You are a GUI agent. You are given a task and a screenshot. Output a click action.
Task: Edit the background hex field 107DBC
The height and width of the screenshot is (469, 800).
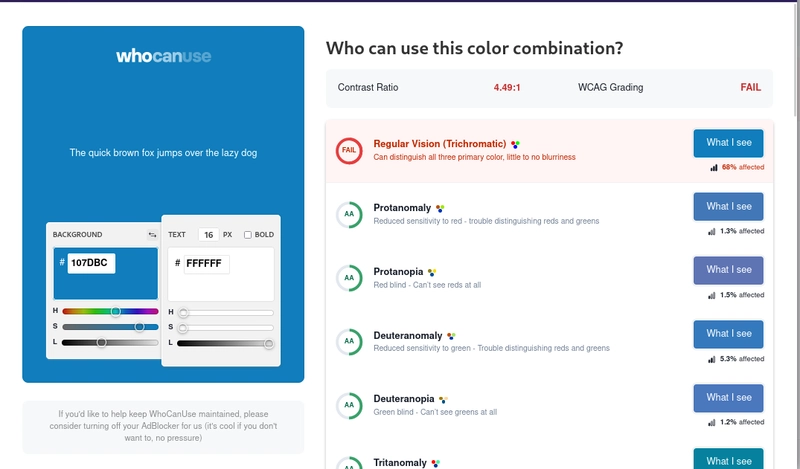click(91, 263)
